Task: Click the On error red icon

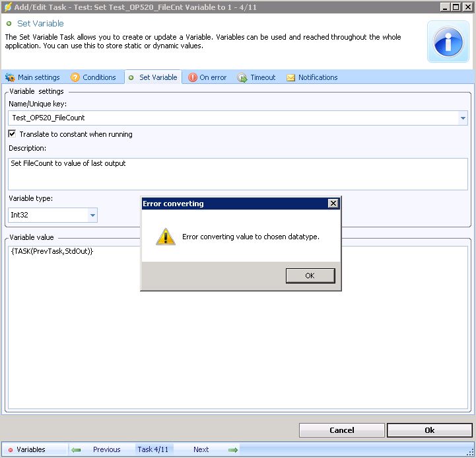Action: [193, 78]
